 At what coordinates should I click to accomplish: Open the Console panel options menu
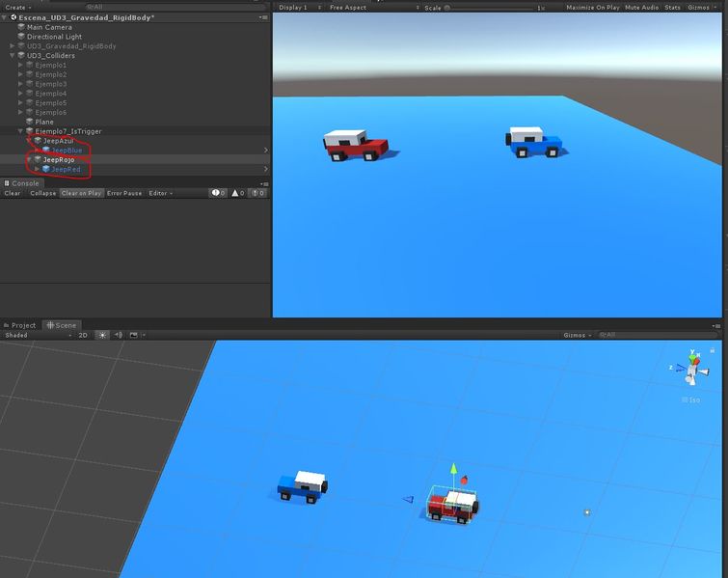264,183
